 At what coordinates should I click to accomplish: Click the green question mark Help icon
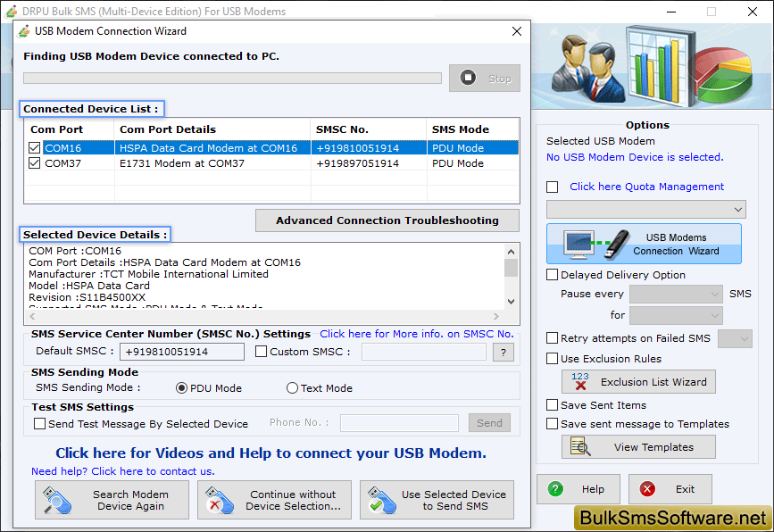[555, 489]
